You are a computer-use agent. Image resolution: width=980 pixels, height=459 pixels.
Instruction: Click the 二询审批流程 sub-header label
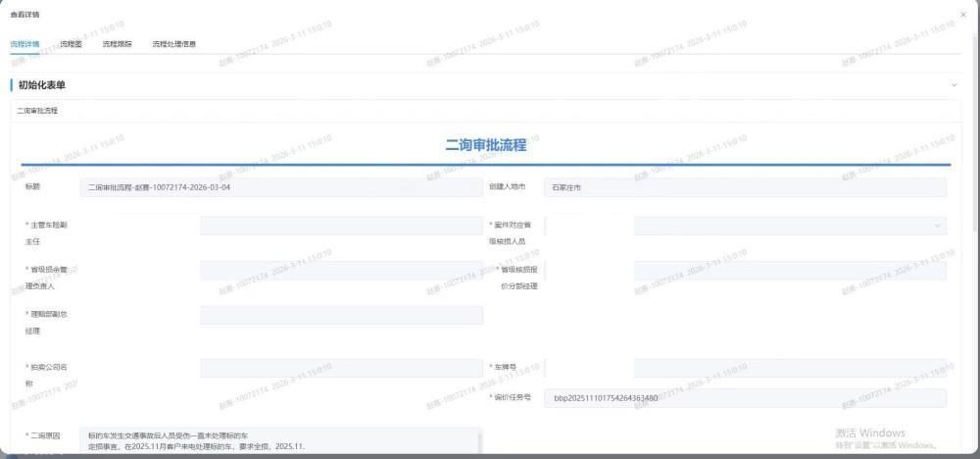38,111
